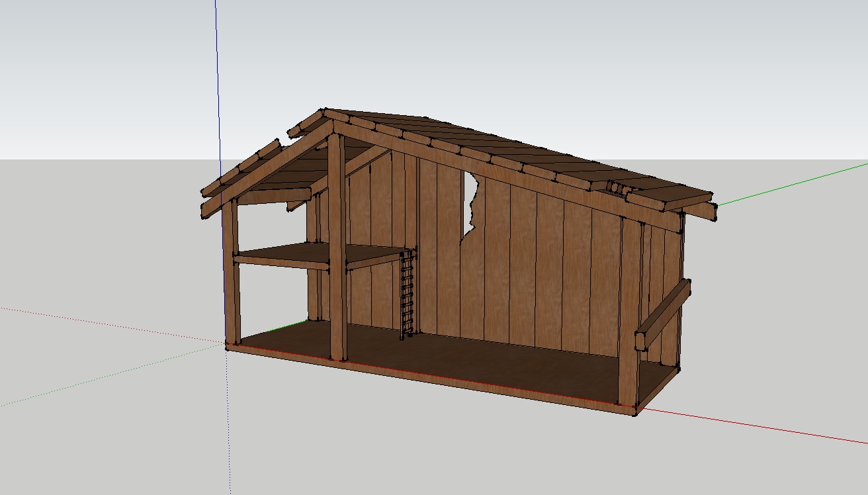The width and height of the screenshot is (868, 495).
Task: Select the small vent detail on the roof
Action: point(619,188)
